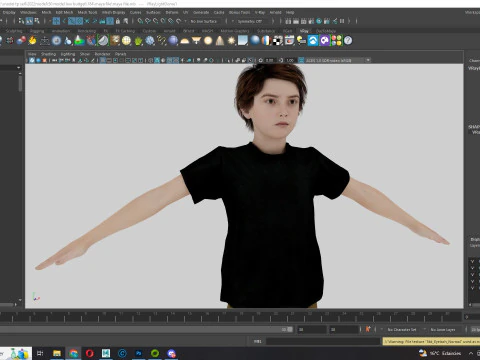Image resolution: width=480 pixels, height=360 pixels.
Task: Click the fire-shaped volume grid shelf icon
Action: pyautogui.click(x=32, y=41)
